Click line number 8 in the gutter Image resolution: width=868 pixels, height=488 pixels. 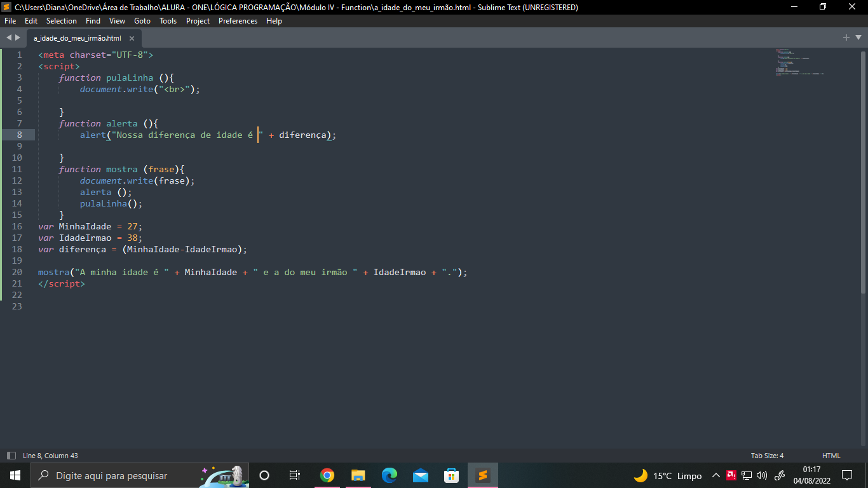(20, 135)
